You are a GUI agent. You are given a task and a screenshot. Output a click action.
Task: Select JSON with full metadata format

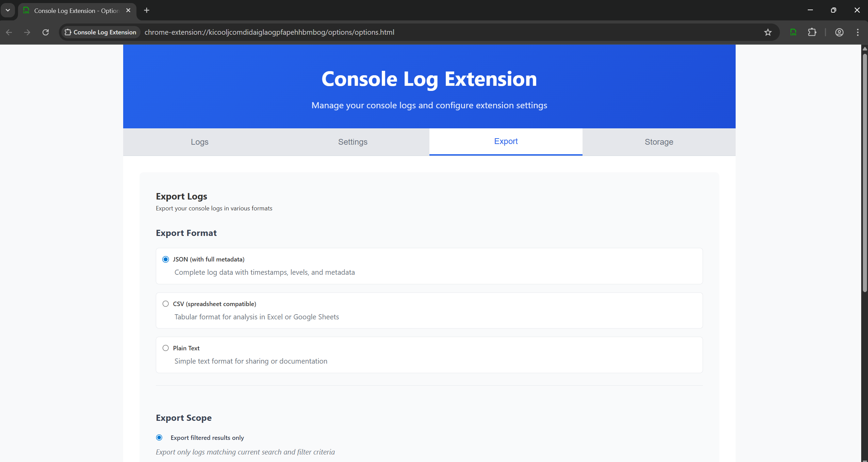pyautogui.click(x=166, y=259)
